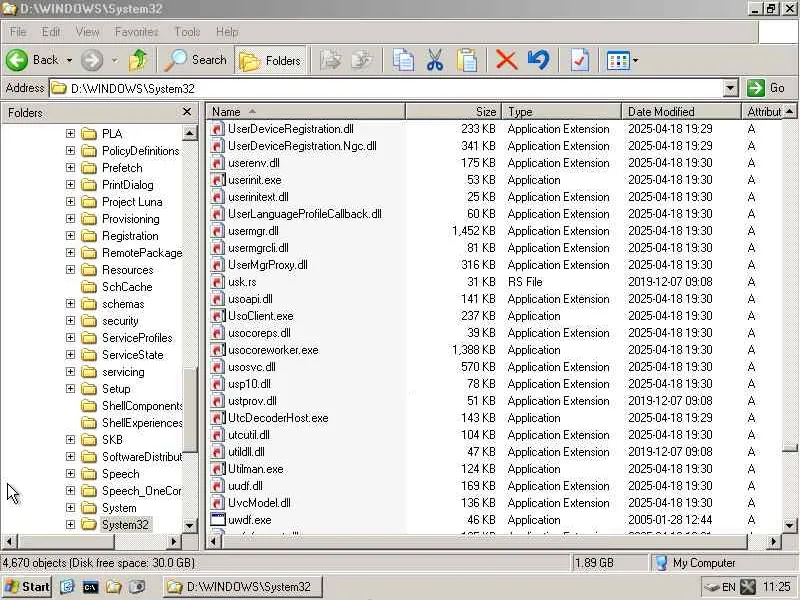
Task: Click the file list vertical scrollbar thumb
Action: tap(789, 448)
